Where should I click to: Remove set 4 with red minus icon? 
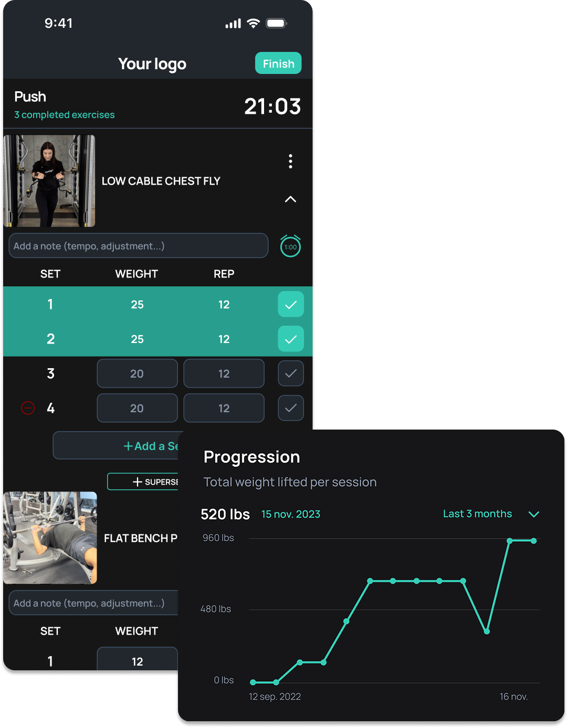click(x=28, y=408)
